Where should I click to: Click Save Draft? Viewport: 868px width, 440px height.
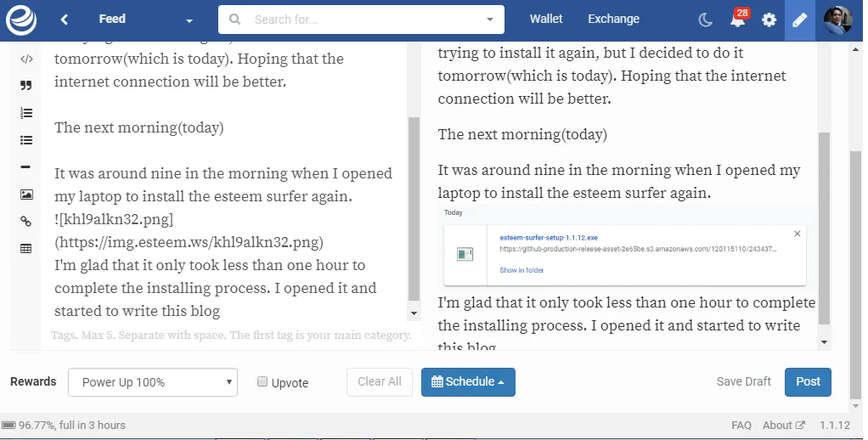pyautogui.click(x=743, y=381)
